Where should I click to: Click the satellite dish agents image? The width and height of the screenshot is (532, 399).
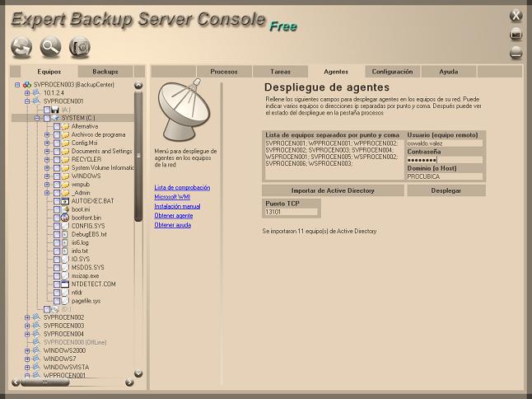184,110
